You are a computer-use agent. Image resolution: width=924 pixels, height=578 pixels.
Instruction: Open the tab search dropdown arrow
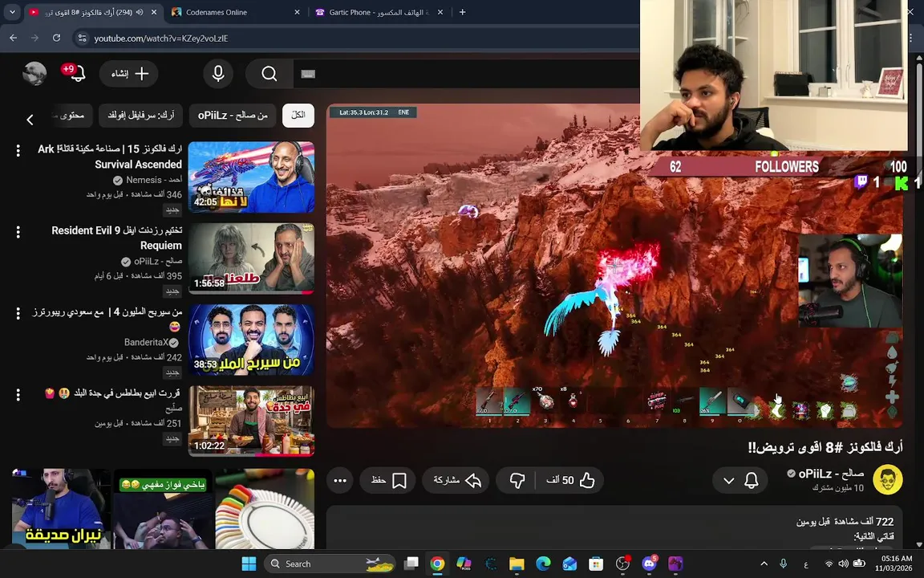tap(12, 12)
